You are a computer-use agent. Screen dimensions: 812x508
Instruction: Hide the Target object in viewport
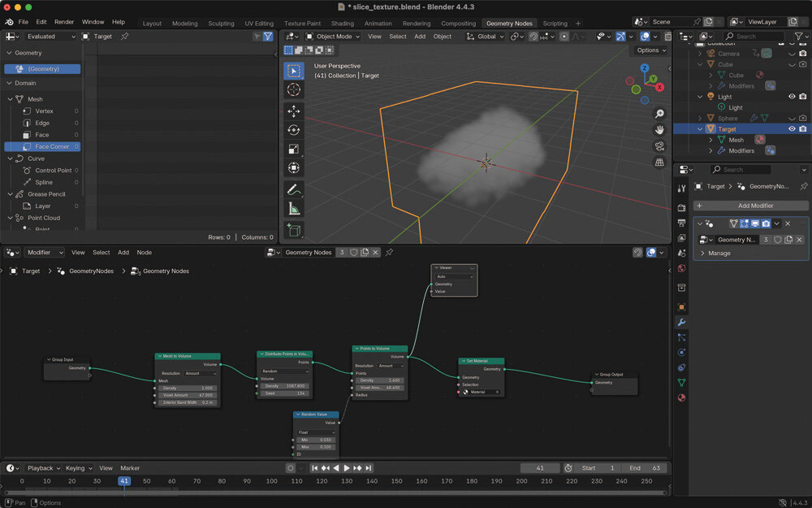click(792, 129)
